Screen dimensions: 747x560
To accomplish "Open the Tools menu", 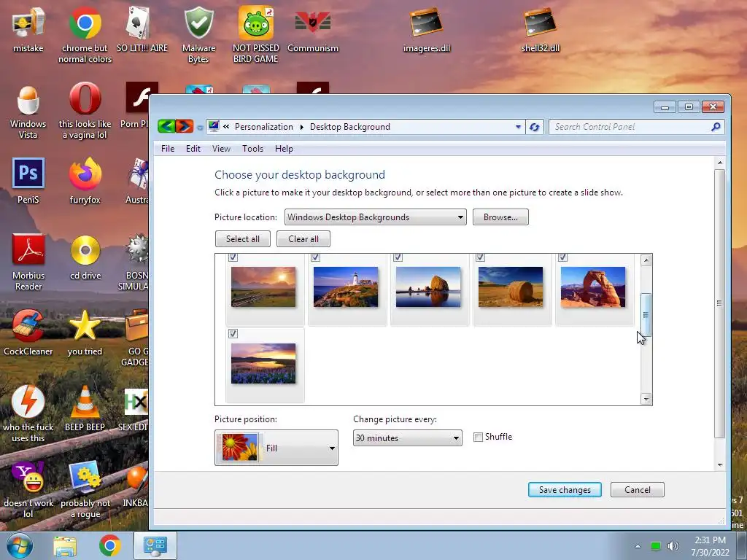I will (x=252, y=149).
